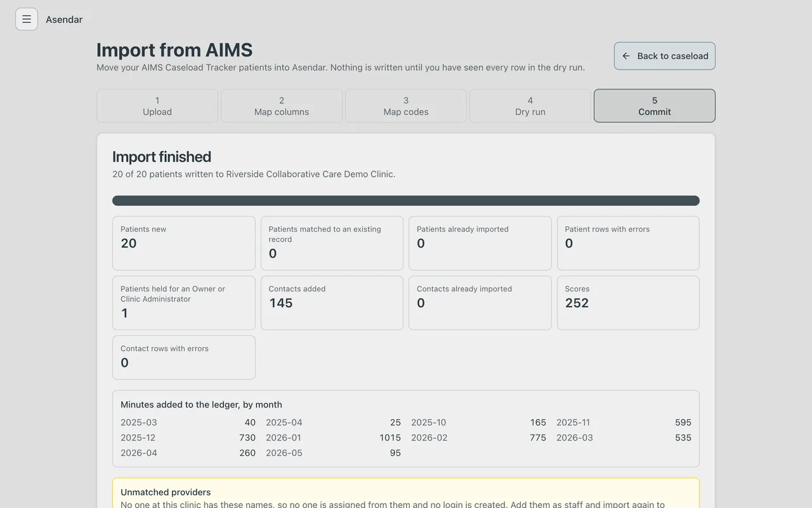Click the Import from AIMS heading
Screen dimensions: 812x508
pyautogui.click(x=174, y=50)
